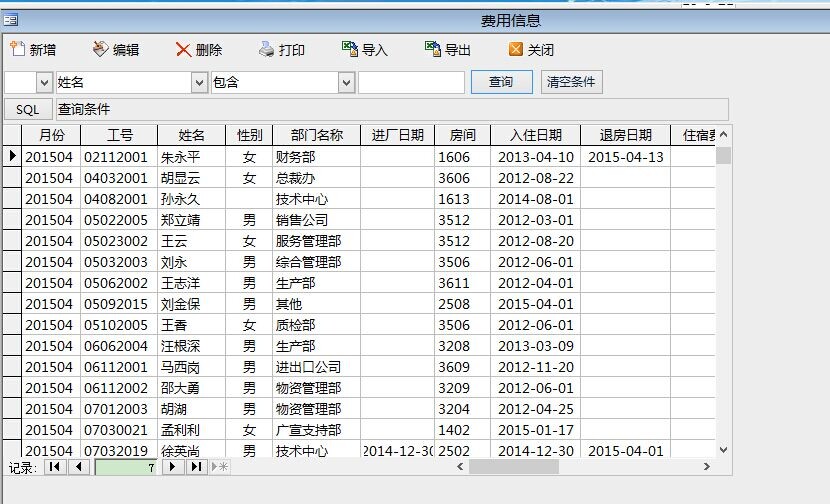Select the row selector for 朱永平
The image size is (830, 504).
pos(12,156)
